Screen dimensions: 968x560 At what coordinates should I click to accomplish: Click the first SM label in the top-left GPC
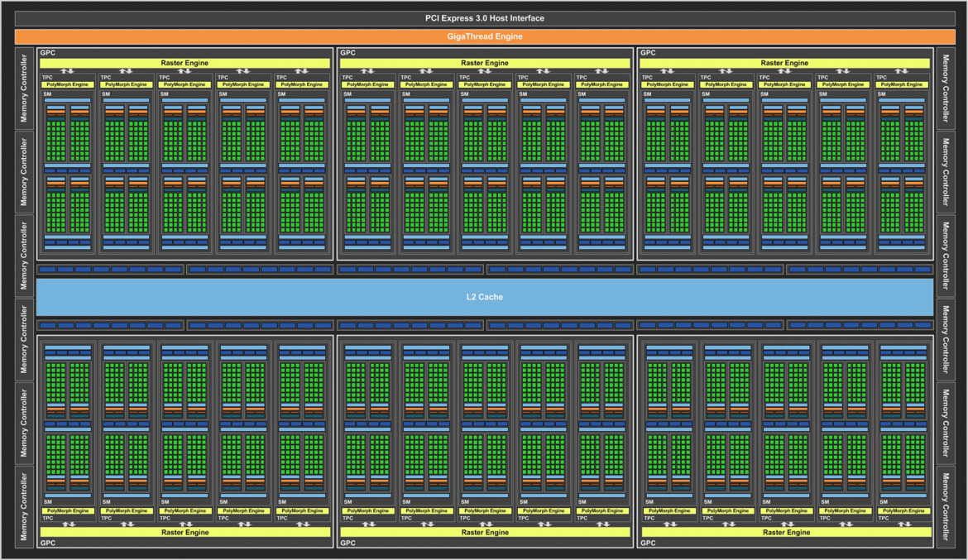point(47,94)
